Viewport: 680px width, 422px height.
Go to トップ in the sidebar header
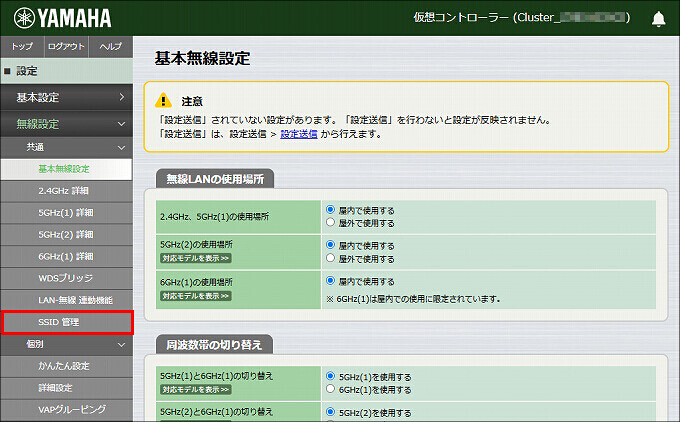click(x=22, y=46)
